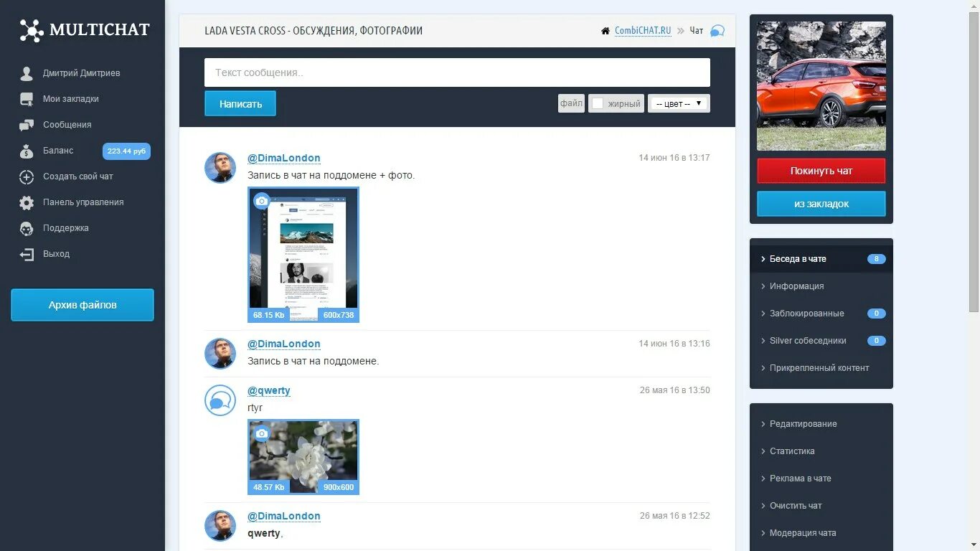Click the camera icon on the 600x738 image
This screenshot has width=980, height=551.
(262, 201)
